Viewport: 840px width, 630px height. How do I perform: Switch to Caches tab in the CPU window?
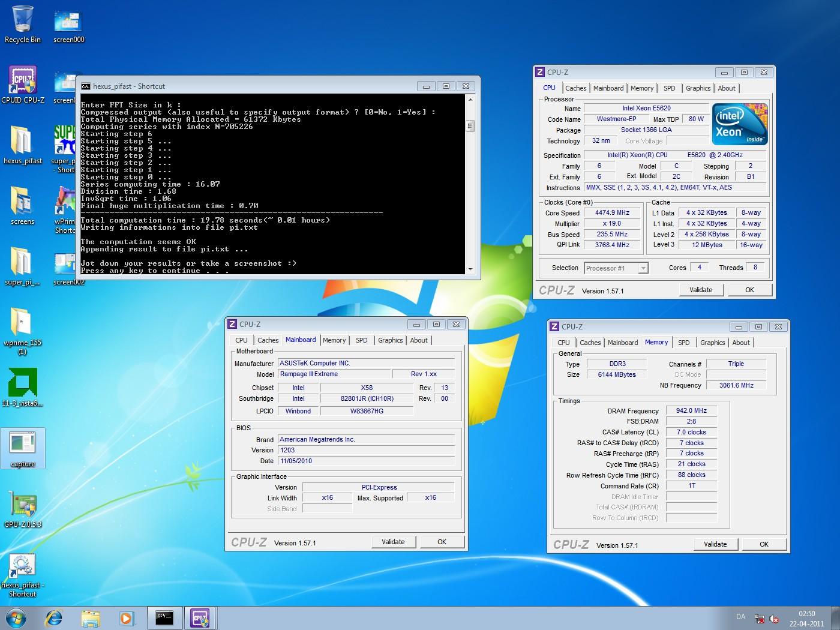click(x=575, y=88)
